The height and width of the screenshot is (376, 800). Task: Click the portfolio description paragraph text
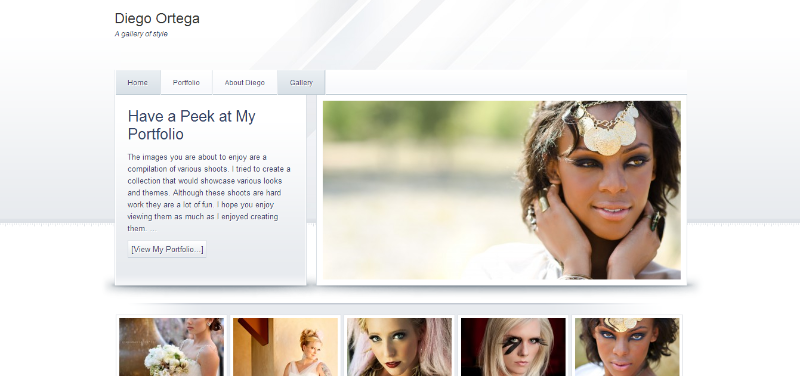[x=209, y=193]
